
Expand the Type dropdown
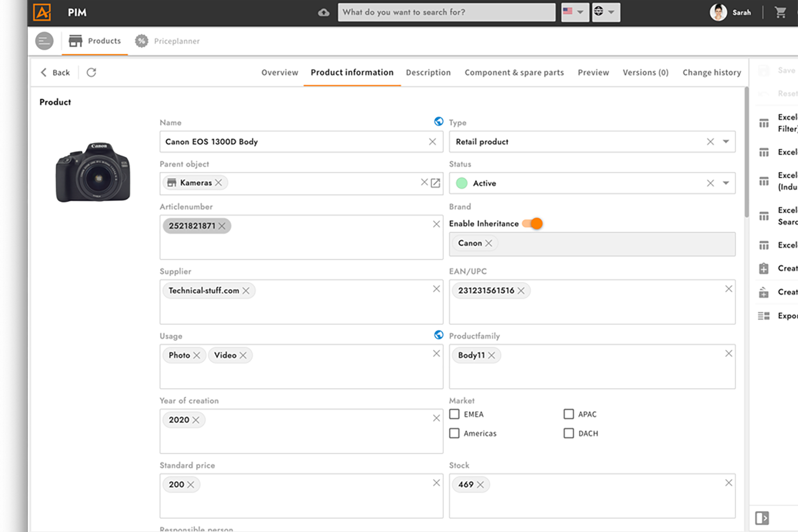[x=726, y=142]
